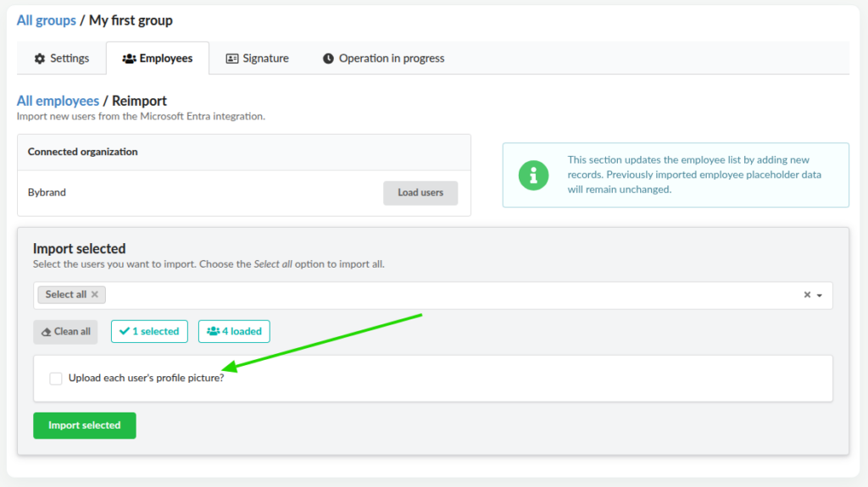The image size is (868, 487).
Task: Open the Signature tab
Action: pyautogui.click(x=258, y=58)
